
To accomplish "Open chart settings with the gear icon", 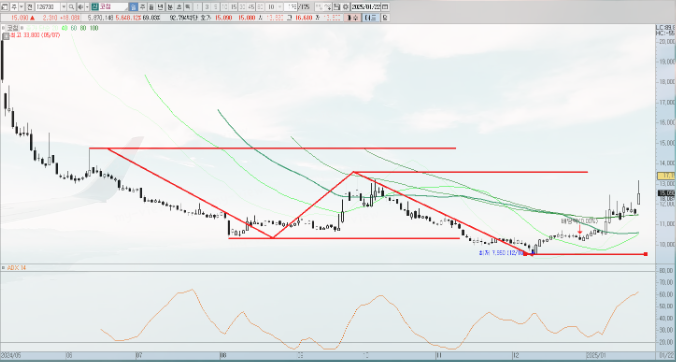I will [346, 6].
